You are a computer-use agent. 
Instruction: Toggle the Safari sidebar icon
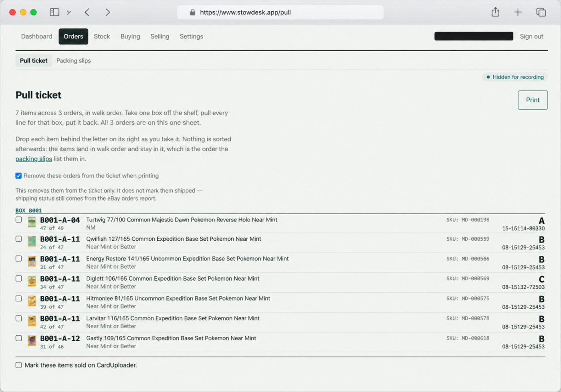point(54,12)
